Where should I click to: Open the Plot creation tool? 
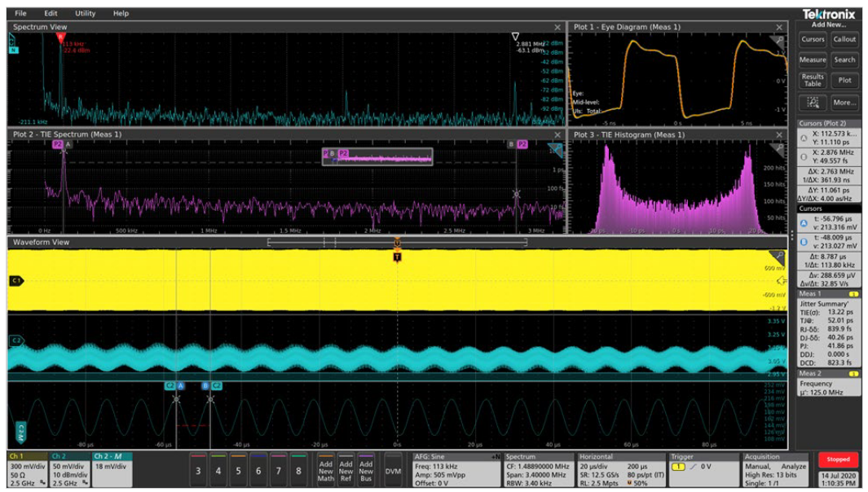tap(845, 79)
